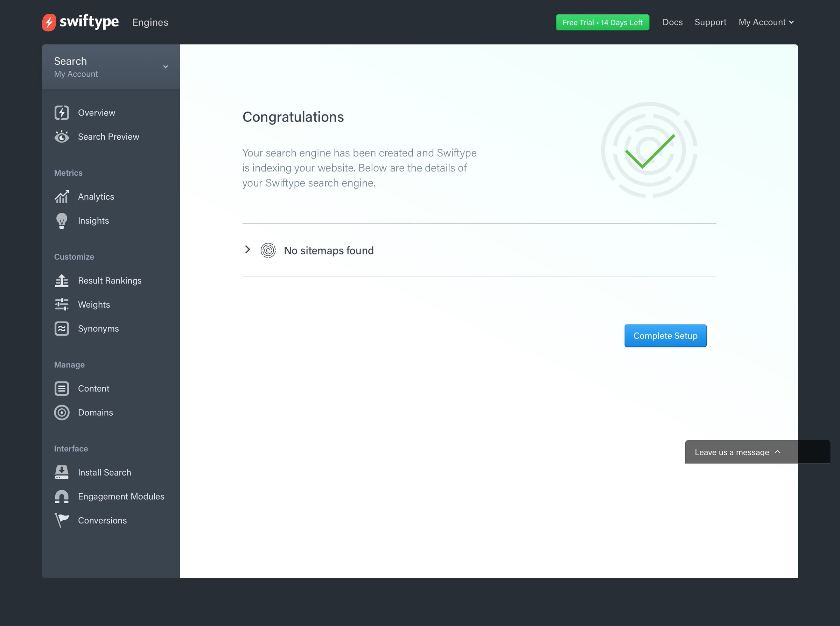Select the Result Rankings icon
The width and height of the screenshot is (840, 626).
coord(62,281)
